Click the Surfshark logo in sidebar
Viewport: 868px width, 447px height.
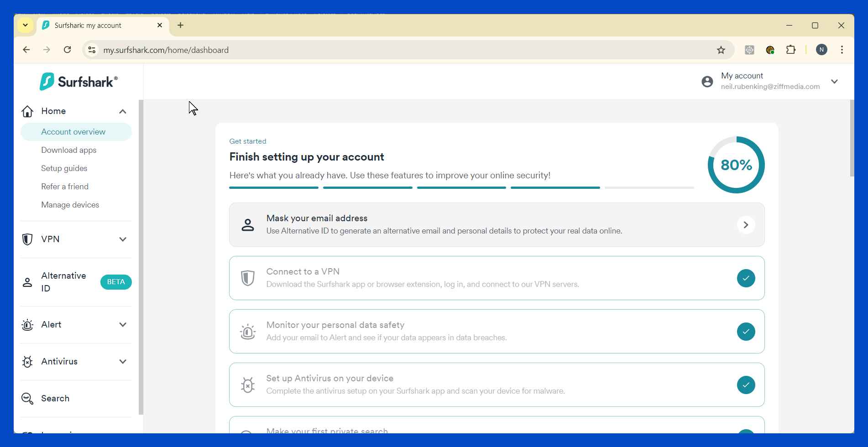coord(78,82)
